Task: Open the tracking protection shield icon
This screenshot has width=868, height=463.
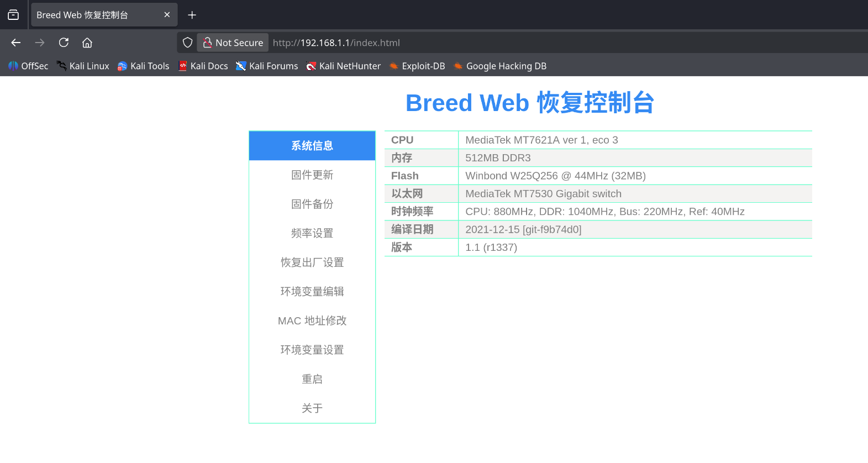Action: pyautogui.click(x=188, y=43)
